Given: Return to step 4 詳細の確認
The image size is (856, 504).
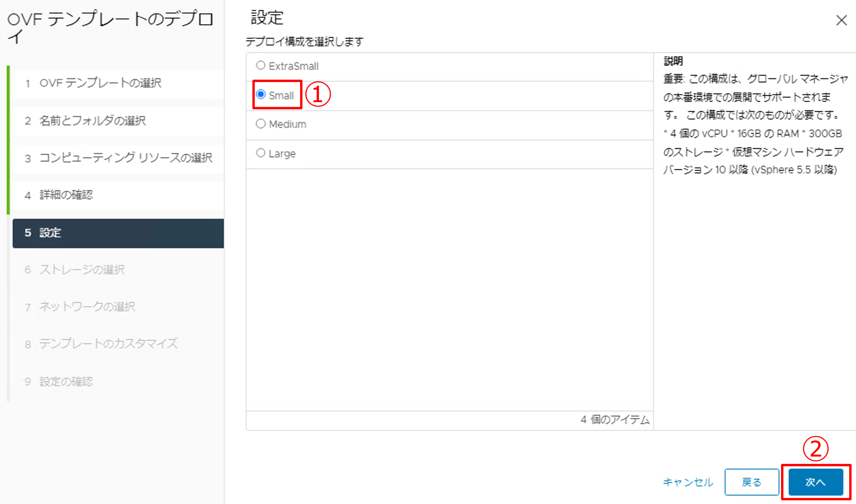Looking at the screenshot, I should [x=66, y=195].
